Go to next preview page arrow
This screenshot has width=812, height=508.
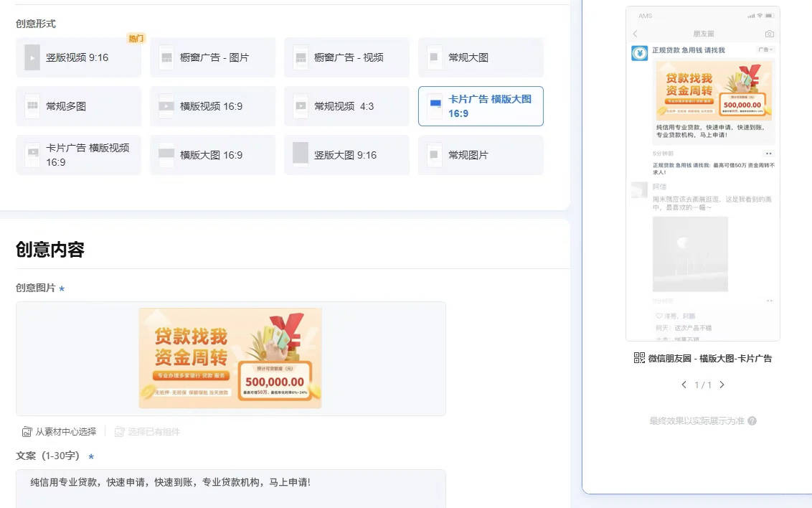722,385
